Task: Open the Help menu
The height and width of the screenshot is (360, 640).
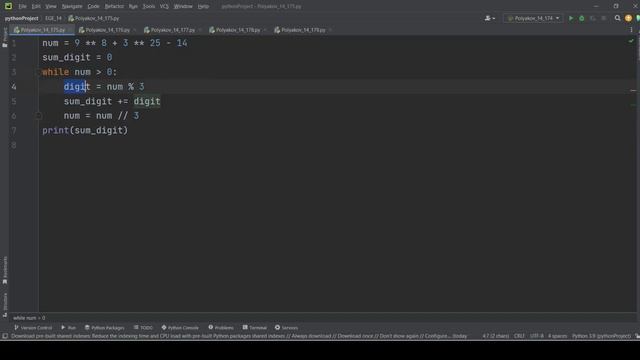Action: coord(203,6)
